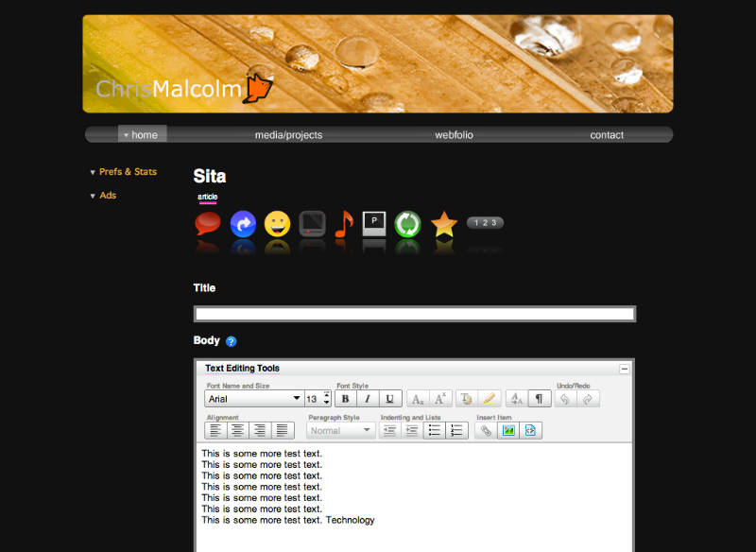Click the yellow smiley face icon
The width and height of the screenshot is (756, 552).
click(x=277, y=224)
